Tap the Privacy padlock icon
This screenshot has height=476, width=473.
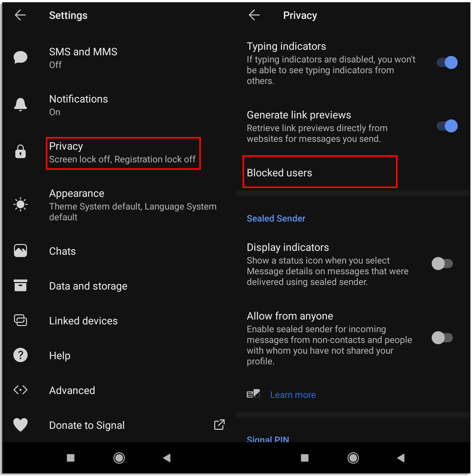[20, 151]
